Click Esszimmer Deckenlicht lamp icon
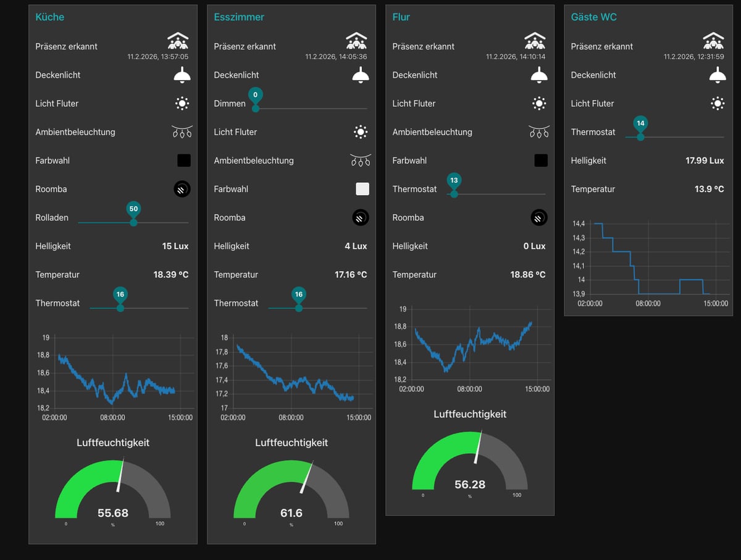The width and height of the screenshot is (741, 560). click(x=361, y=75)
